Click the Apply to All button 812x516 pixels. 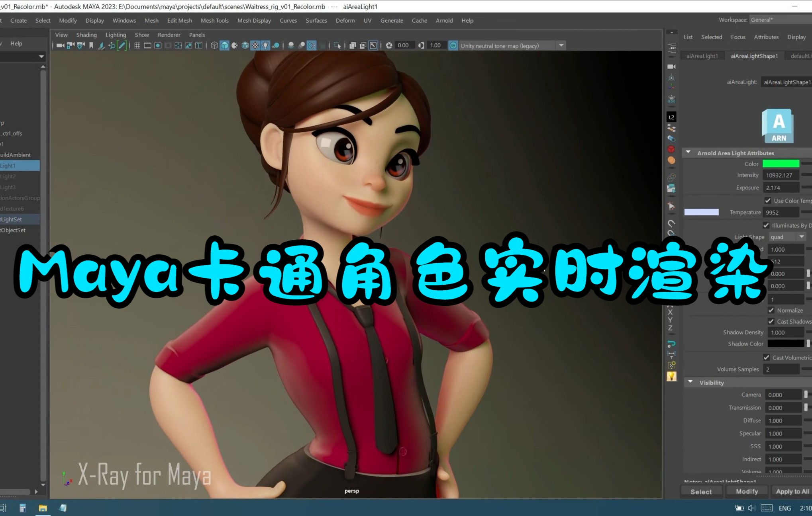tap(792, 491)
